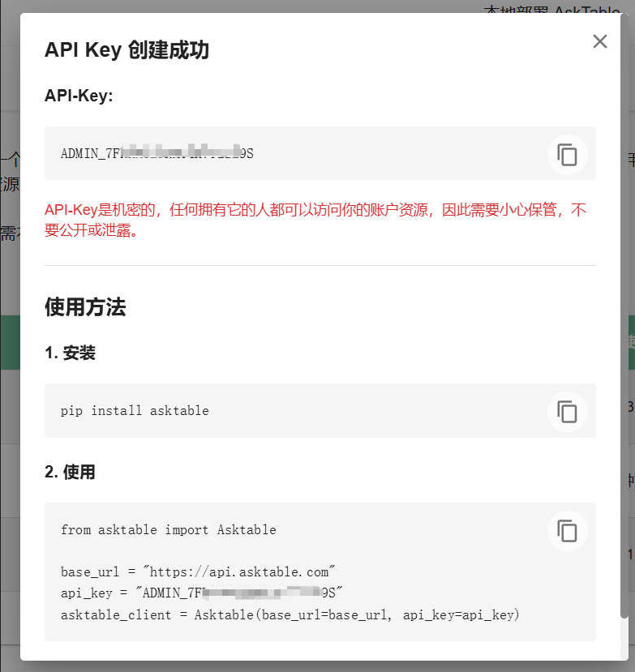
Task: Click the asktable_client = Asktable(...) line
Action: pyautogui.click(x=290, y=614)
